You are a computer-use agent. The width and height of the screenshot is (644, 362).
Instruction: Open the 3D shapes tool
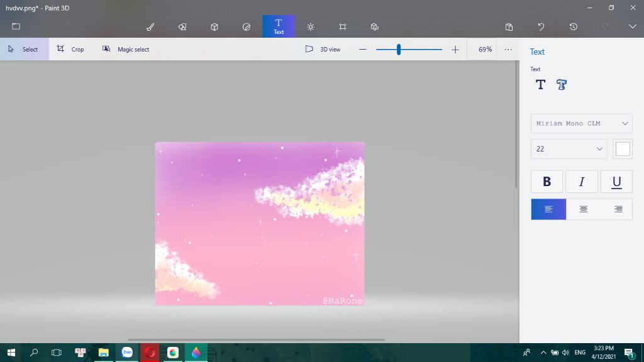pos(214,26)
